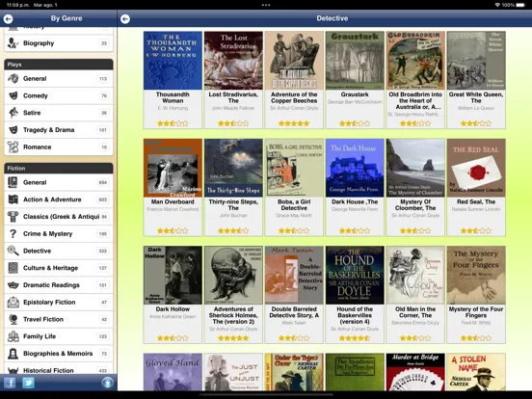
Task: Select the Family Life icon
Action: click(13, 336)
